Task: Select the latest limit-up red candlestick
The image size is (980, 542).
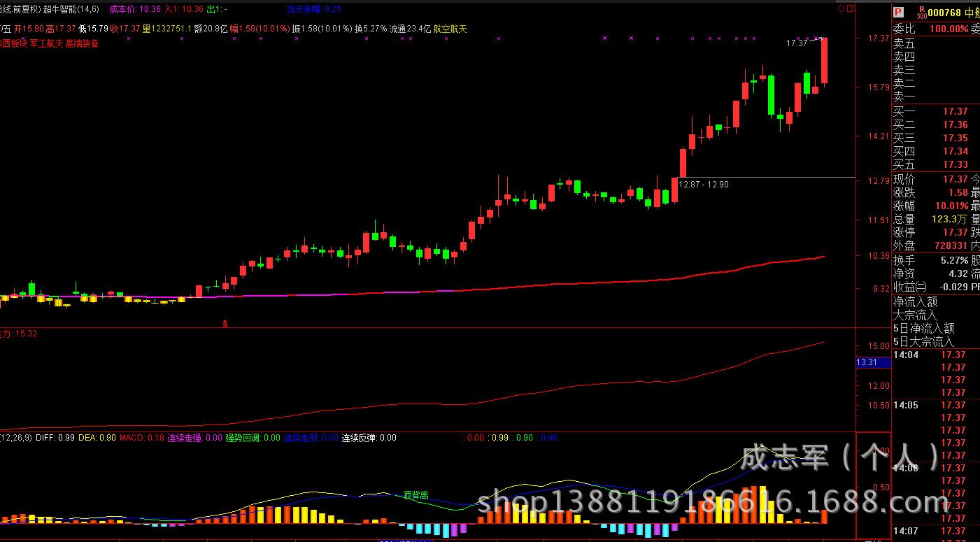Action: click(x=824, y=61)
